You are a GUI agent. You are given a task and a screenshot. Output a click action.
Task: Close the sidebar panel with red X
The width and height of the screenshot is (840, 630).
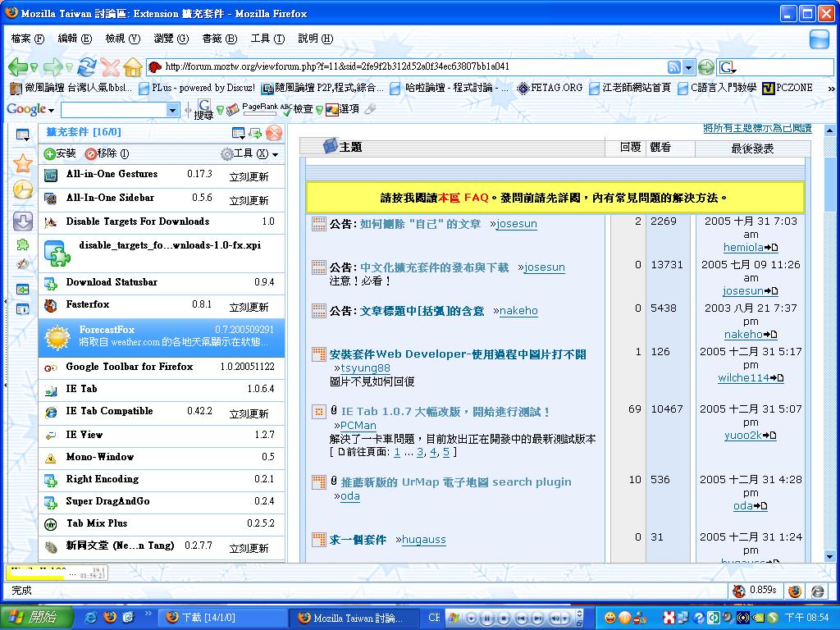click(x=274, y=132)
